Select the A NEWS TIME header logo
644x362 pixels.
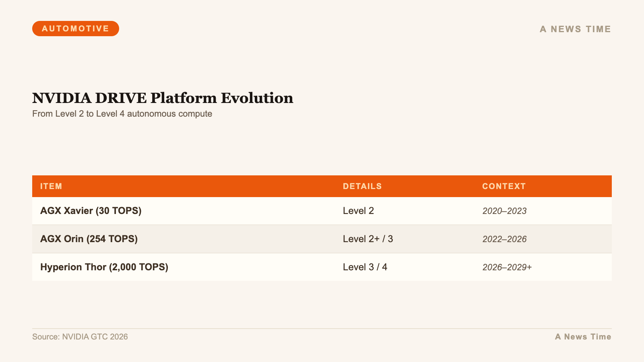(x=575, y=29)
